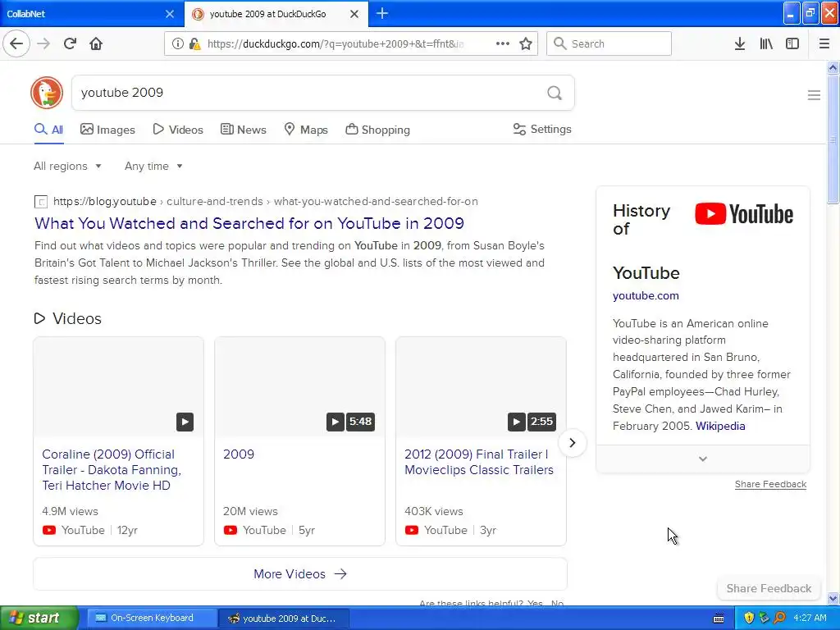The width and height of the screenshot is (840, 630).
Task: Show site information via the info icon
Action: pos(177,44)
